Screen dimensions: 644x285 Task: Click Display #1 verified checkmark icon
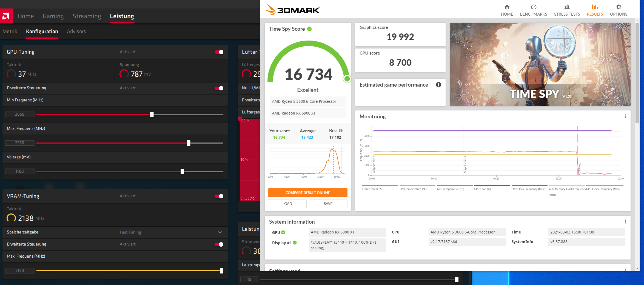tap(295, 243)
